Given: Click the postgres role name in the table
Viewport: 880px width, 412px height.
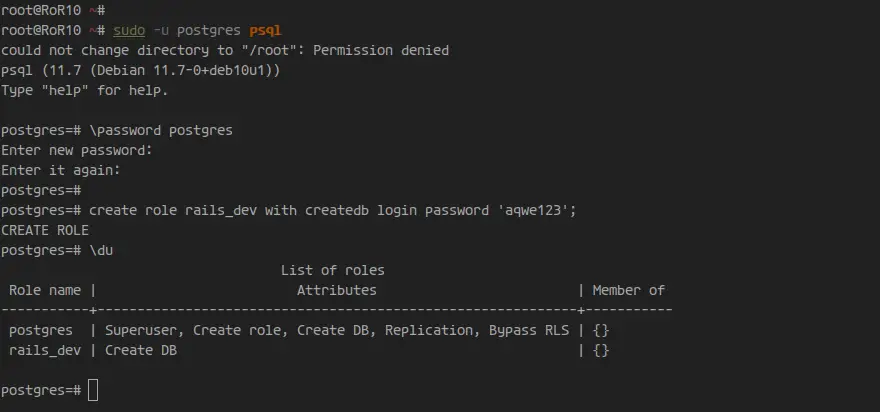Looking at the screenshot, I should coord(41,330).
